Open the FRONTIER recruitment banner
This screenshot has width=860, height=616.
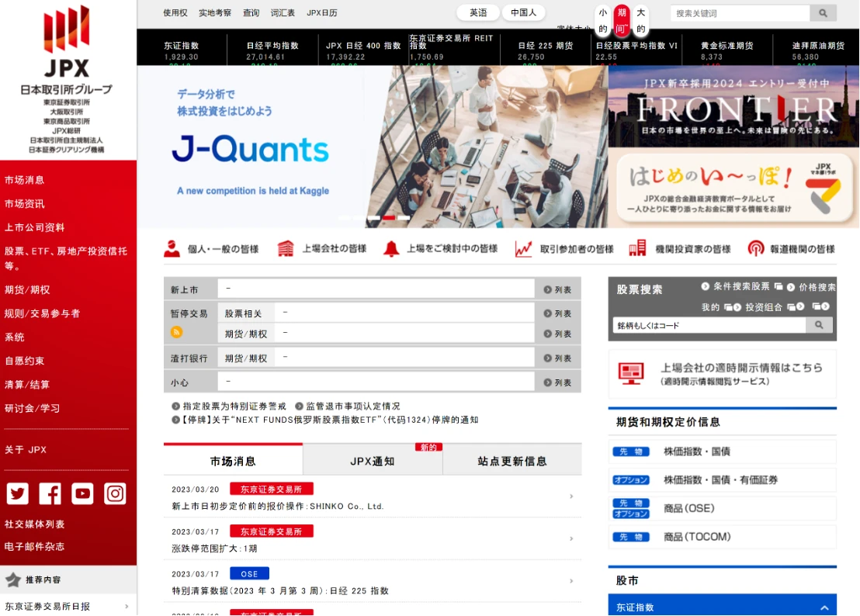(x=733, y=106)
